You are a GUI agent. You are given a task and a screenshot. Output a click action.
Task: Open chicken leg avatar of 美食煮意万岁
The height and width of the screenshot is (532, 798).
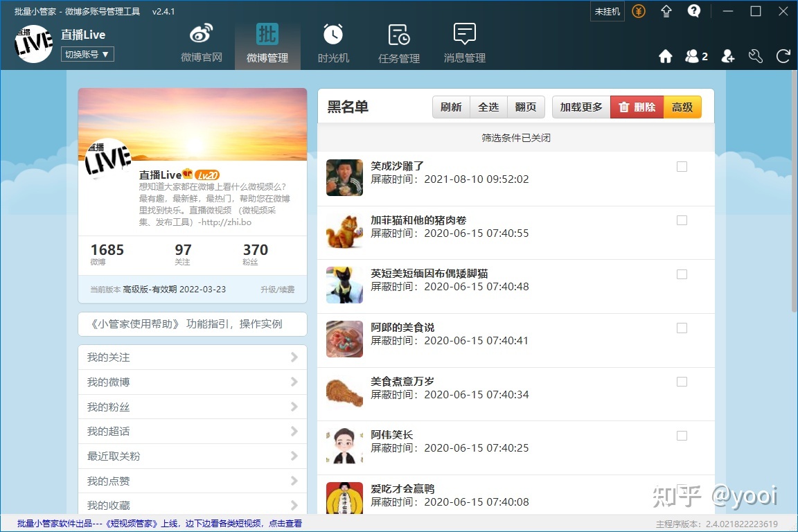pos(344,393)
